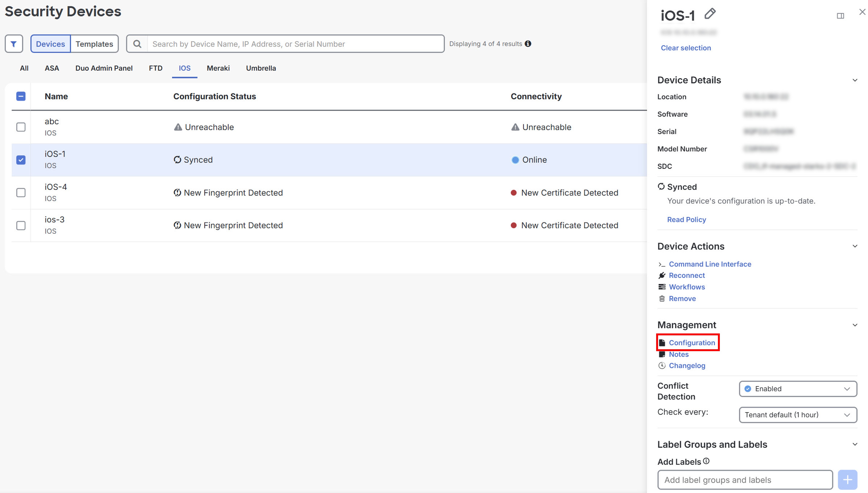Switch to the Meraki tab
Screen dimensions: 868x493
pyautogui.click(x=218, y=68)
